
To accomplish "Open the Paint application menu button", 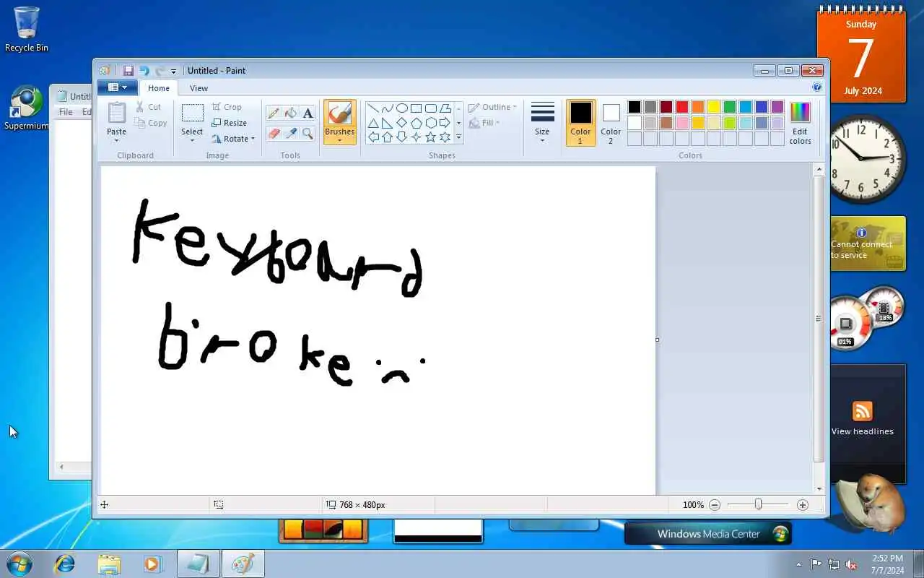I will [117, 87].
